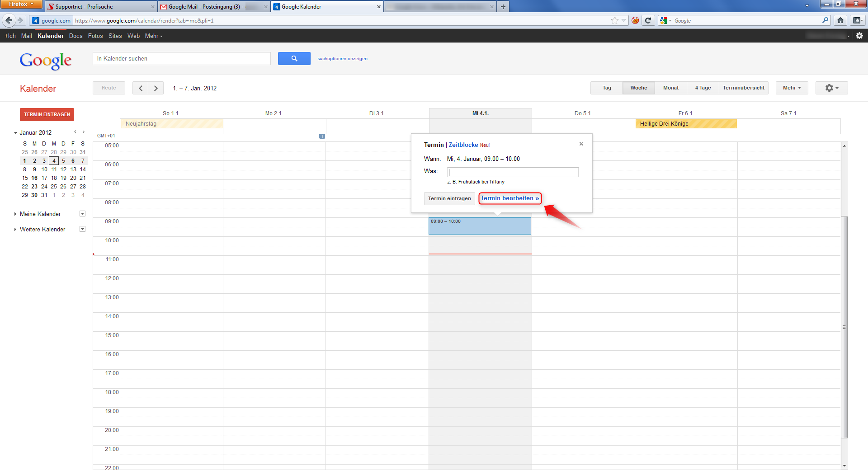Select Mail in the top navigation bar
The height and width of the screenshot is (470, 868).
(26, 36)
